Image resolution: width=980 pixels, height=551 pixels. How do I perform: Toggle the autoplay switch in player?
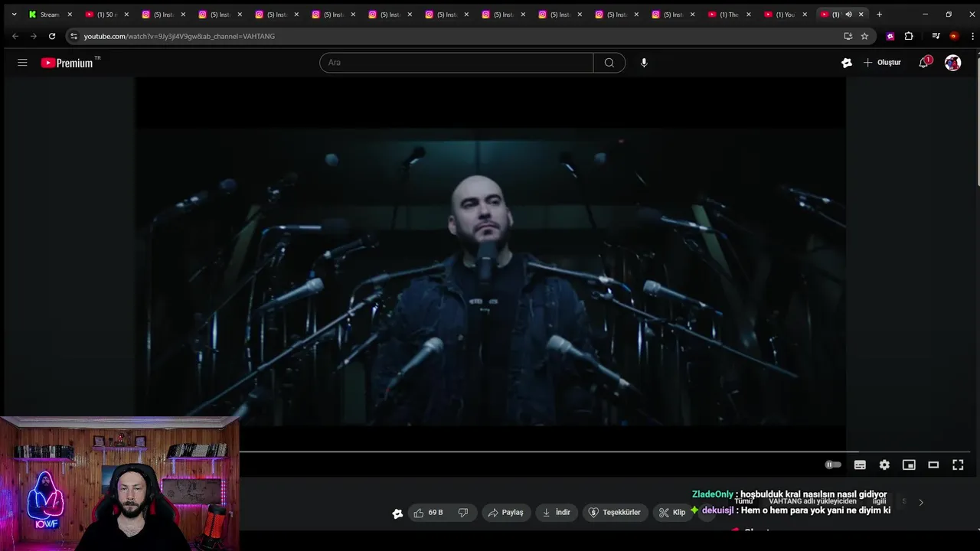(x=833, y=465)
